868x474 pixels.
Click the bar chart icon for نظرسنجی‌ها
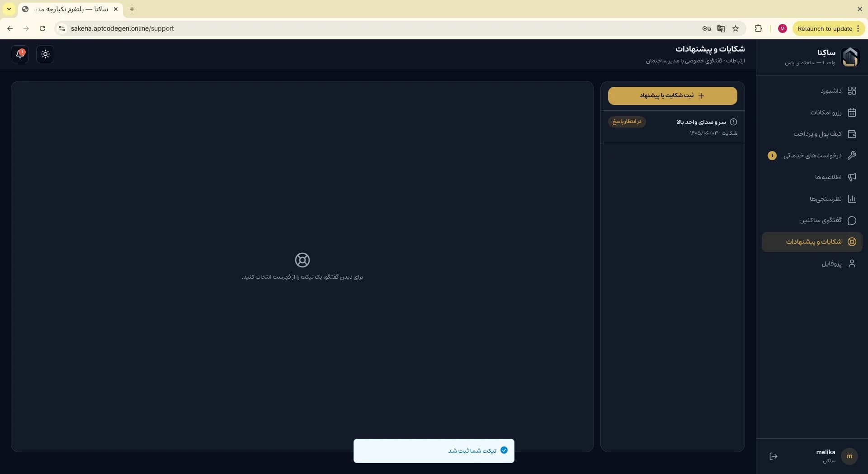click(852, 199)
